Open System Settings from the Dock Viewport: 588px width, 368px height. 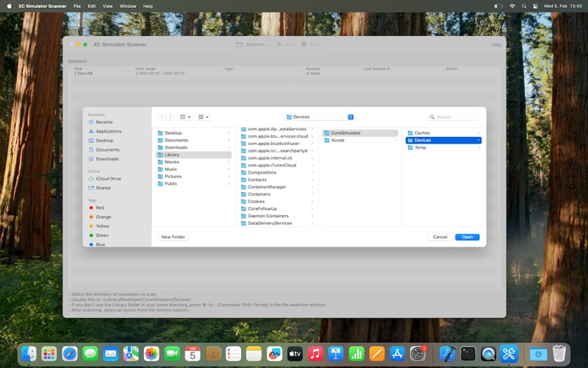pyautogui.click(x=417, y=354)
